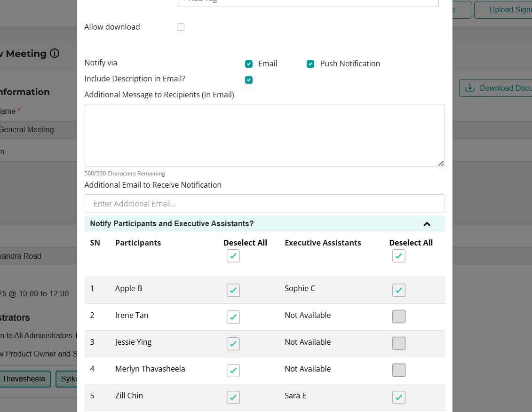Click the Syiki tag in background page
532x412 pixels.
pyautogui.click(x=66, y=379)
